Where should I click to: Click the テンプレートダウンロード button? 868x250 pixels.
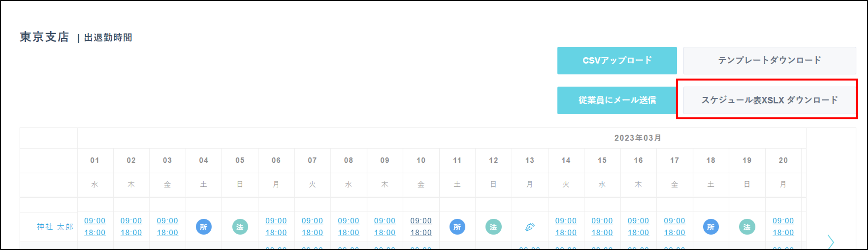[770, 61]
